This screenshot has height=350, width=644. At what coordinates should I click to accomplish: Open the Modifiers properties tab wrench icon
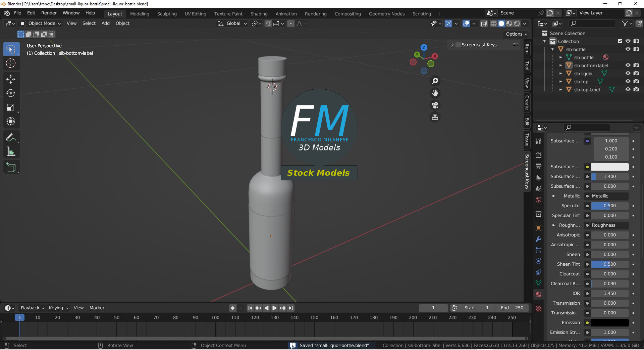pos(538,239)
